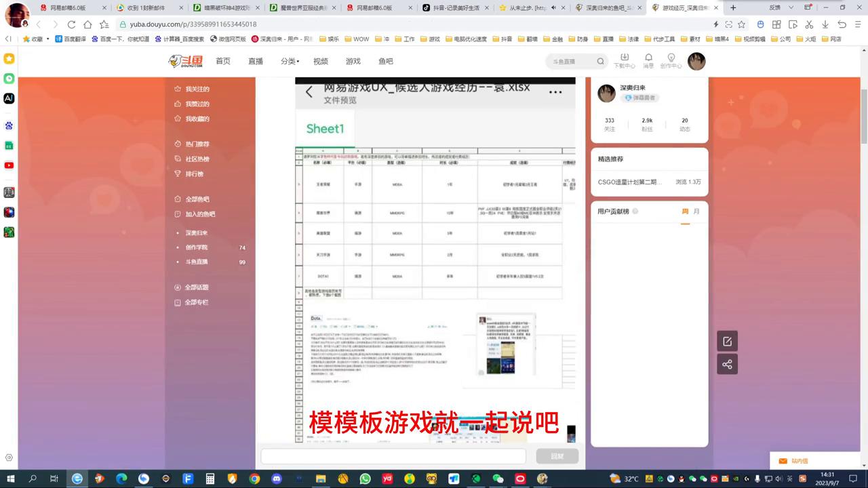Select the Sheet1 tab in the spreadsheet preview
The height and width of the screenshot is (488, 868).
(x=325, y=128)
